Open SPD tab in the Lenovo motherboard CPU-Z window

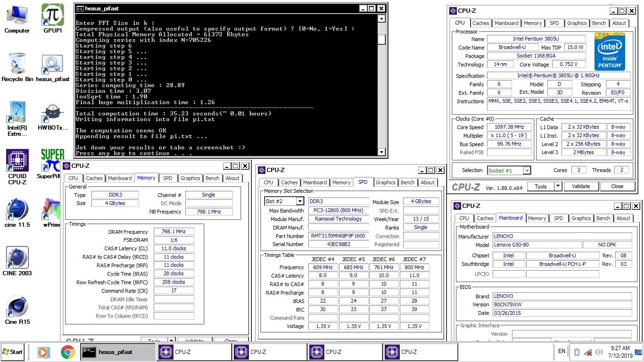[558, 218]
